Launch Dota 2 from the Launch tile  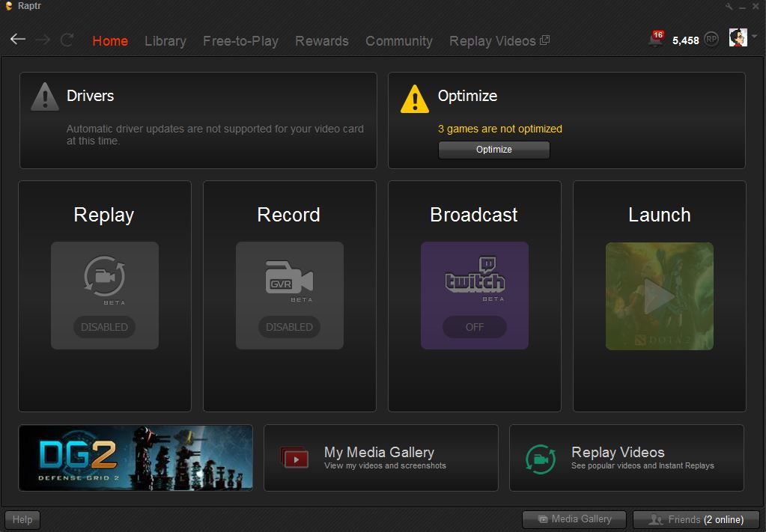tap(660, 296)
